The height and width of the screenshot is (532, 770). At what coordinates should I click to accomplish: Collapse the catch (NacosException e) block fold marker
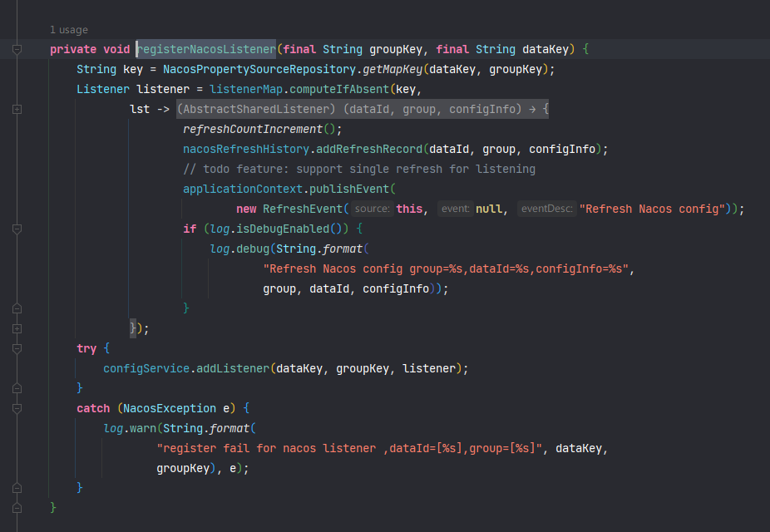click(17, 409)
